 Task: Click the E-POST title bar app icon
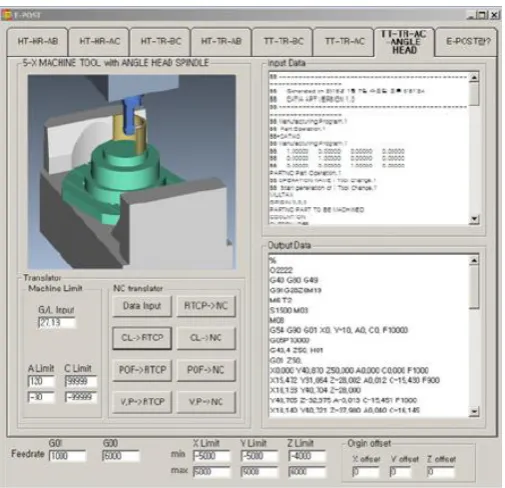[x=7, y=15]
